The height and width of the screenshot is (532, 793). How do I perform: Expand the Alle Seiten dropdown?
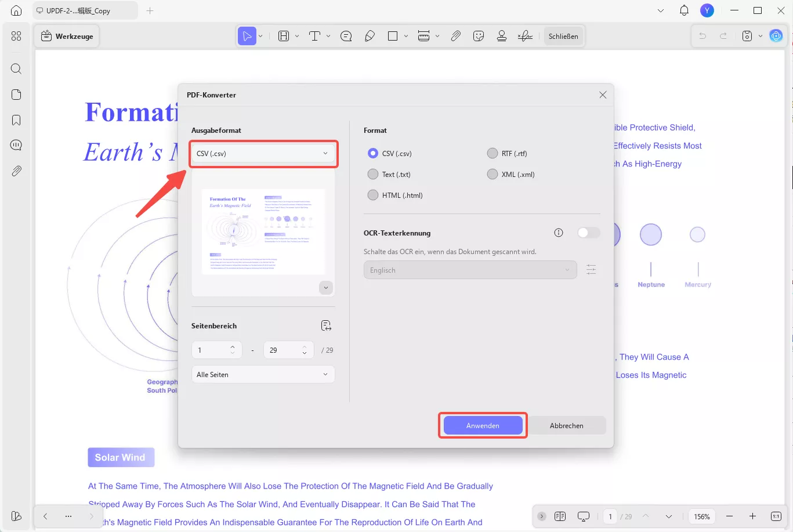(263, 374)
